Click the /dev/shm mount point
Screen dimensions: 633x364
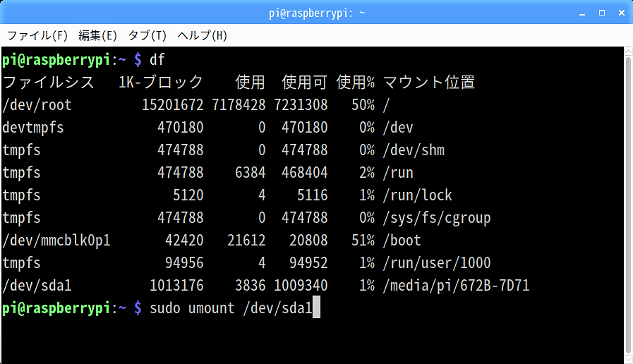point(414,150)
